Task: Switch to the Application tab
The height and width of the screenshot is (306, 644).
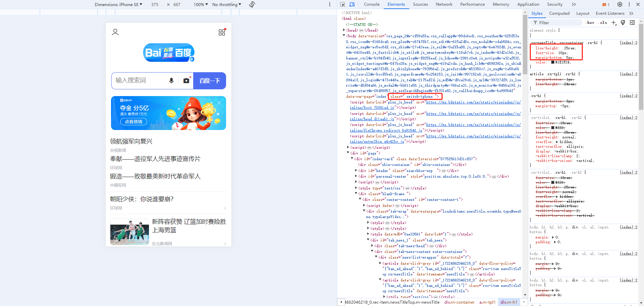Action: 528,4
